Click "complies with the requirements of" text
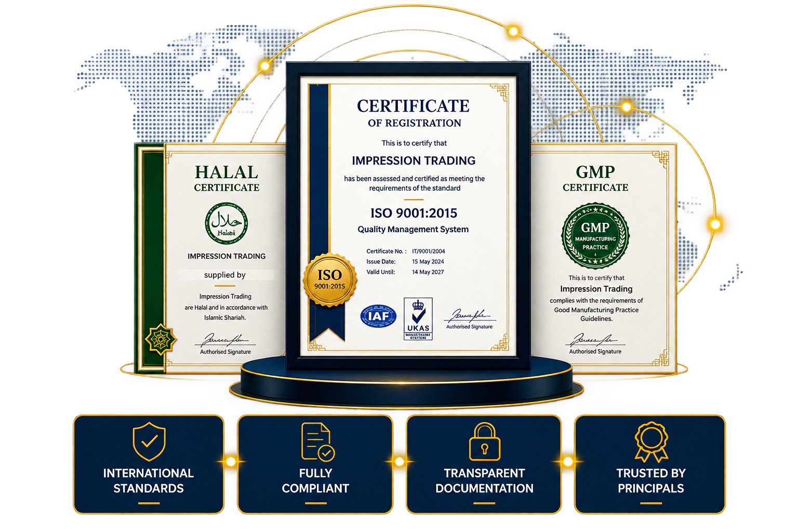The width and height of the screenshot is (798, 532). point(596,301)
